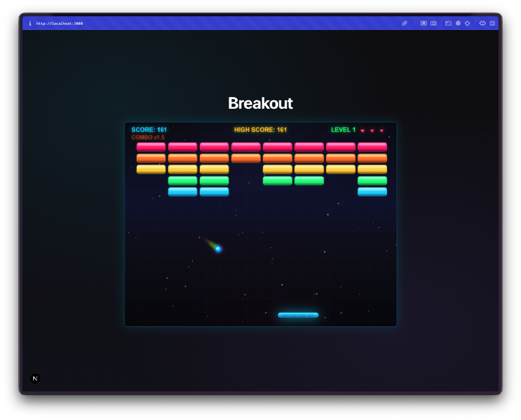Image resolution: width=521 pixels, height=420 pixels.
Task: Click the rightmost heart icon
Action: coord(381,131)
